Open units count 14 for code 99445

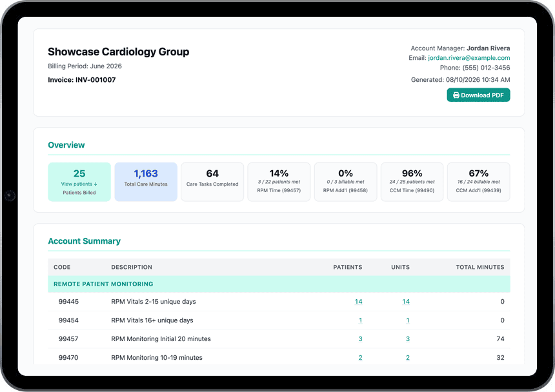click(406, 302)
